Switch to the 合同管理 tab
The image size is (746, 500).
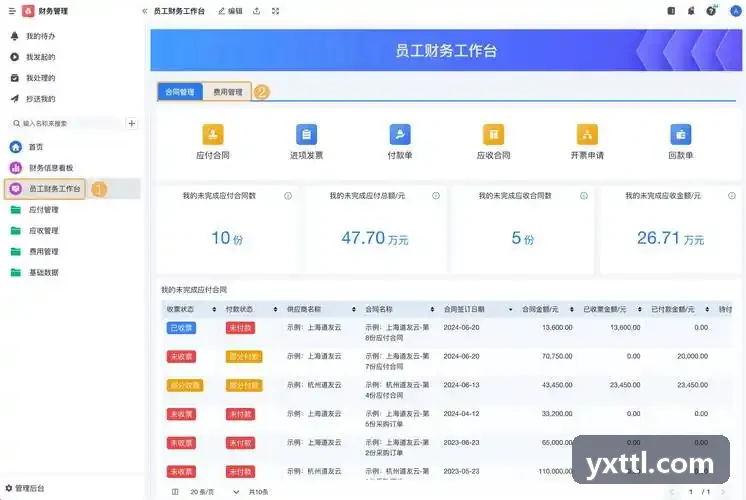tap(180, 92)
